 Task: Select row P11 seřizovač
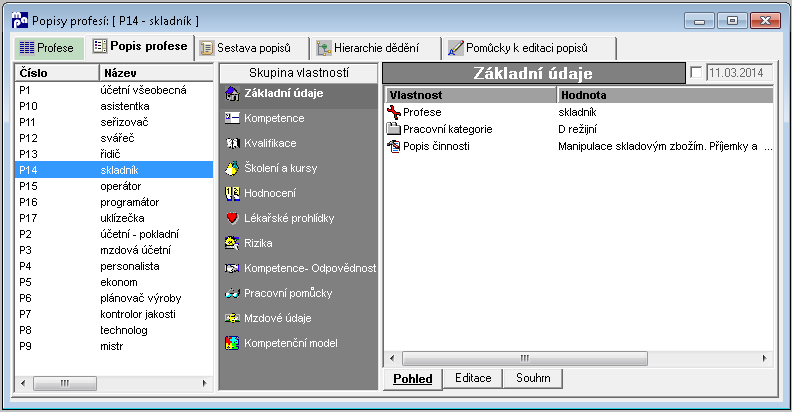click(114, 122)
